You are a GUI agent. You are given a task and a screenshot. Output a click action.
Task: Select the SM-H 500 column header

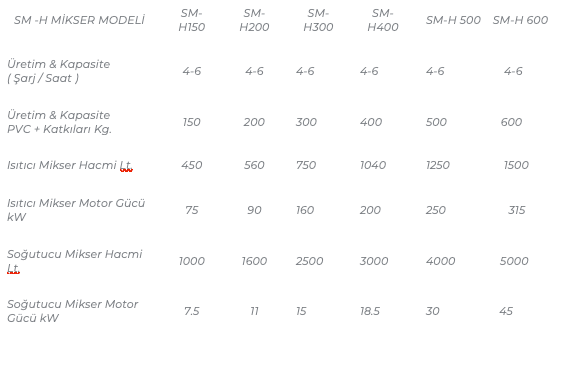[453, 20]
